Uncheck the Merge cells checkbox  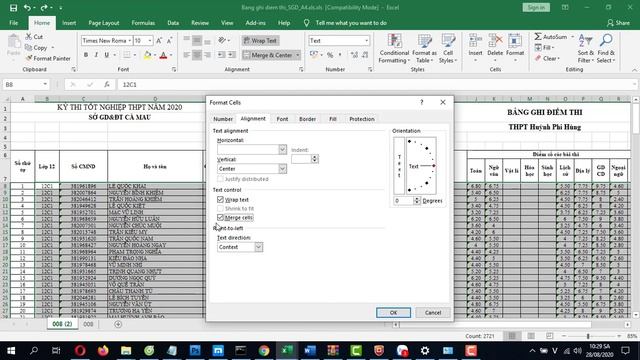pyautogui.click(x=220, y=218)
